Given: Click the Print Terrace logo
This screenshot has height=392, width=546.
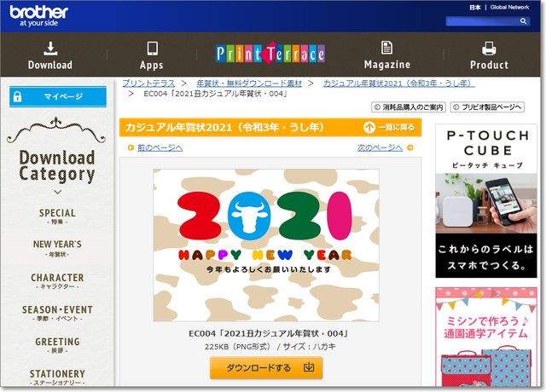Looking at the screenshot, I should coord(270,55).
